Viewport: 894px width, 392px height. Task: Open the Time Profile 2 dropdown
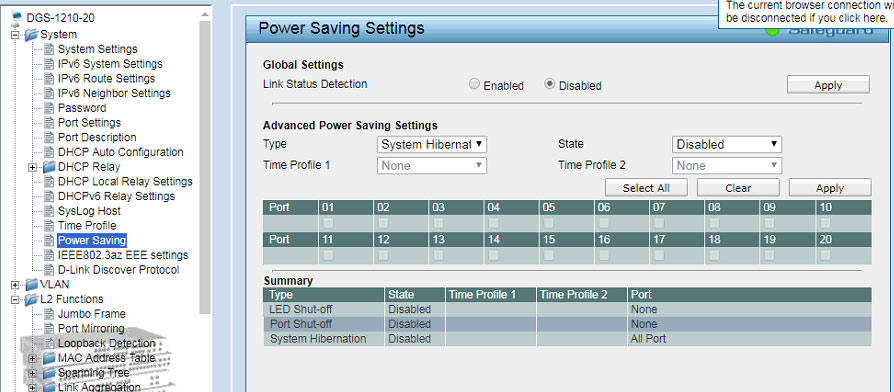pos(727,166)
